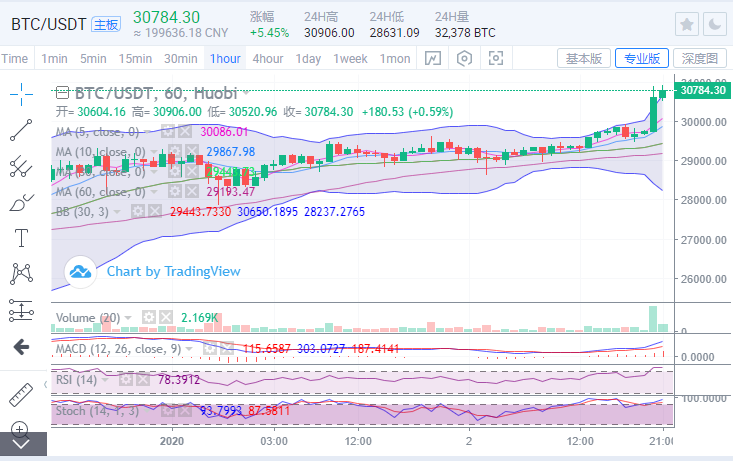
Task: Open settings for MA (10, close, 0)
Action: click(174, 152)
